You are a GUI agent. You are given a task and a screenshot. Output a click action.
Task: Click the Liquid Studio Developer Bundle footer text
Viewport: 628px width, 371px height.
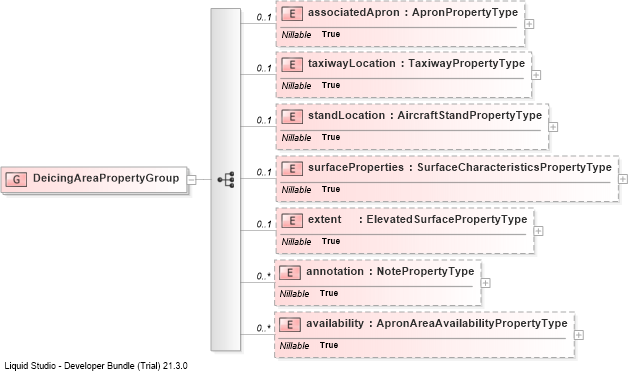pos(96,366)
